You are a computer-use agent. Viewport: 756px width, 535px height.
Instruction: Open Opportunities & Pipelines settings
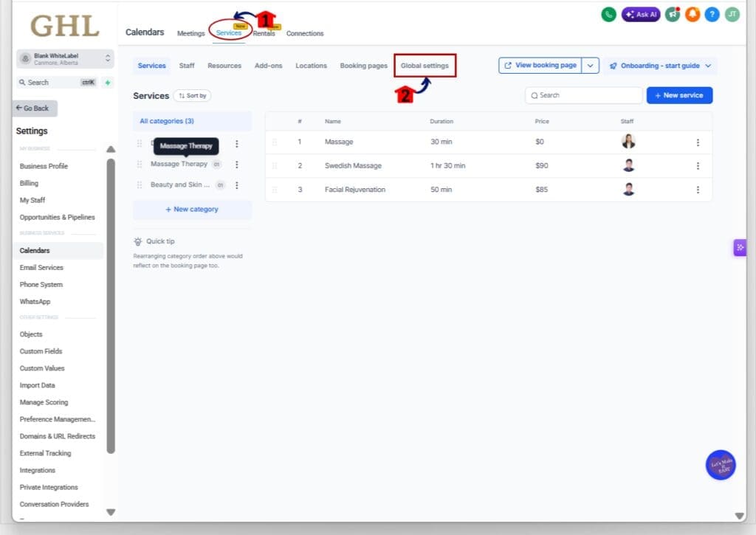pos(57,218)
